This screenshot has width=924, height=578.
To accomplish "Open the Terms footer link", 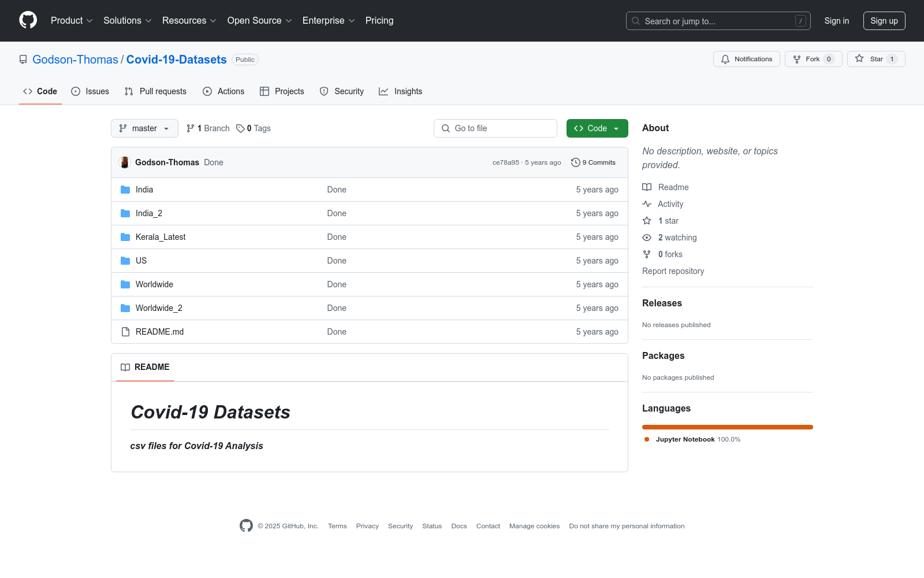I will [337, 526].
